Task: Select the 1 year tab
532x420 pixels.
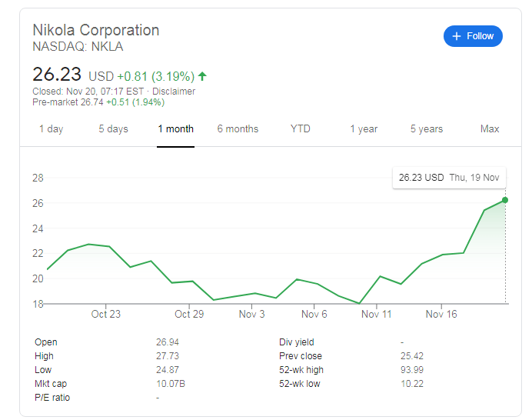Action: 364,129
